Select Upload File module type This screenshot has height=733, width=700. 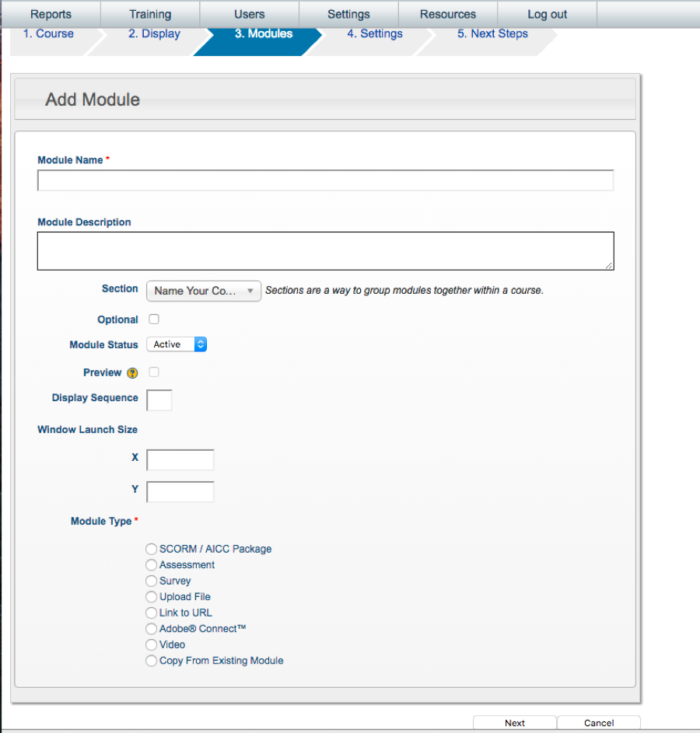151,597
